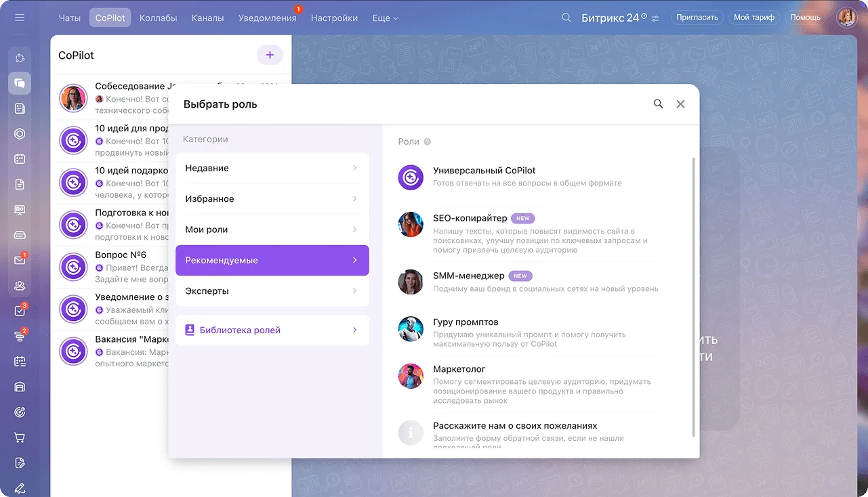The height and width of the screenshot is (497, 868).
Task: Click the calendar icon in left sidebar
Action: pyautogui.click(x=20, y=159)
